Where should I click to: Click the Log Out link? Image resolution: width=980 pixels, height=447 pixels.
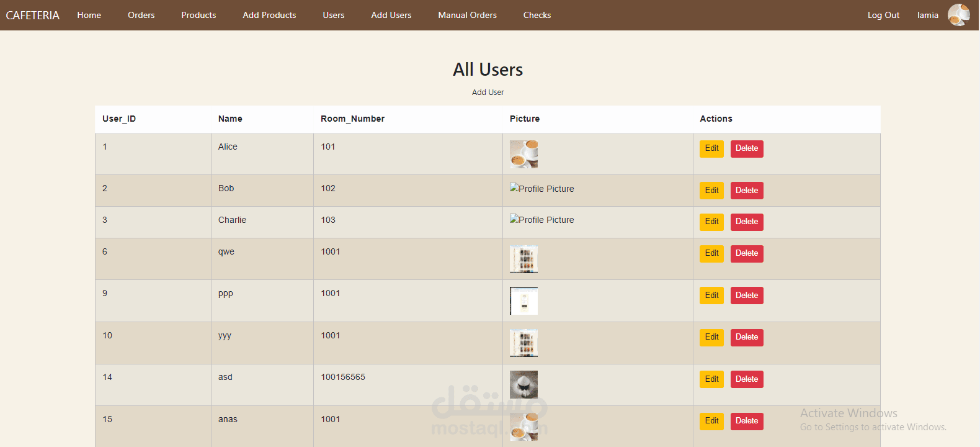point(883,15)
